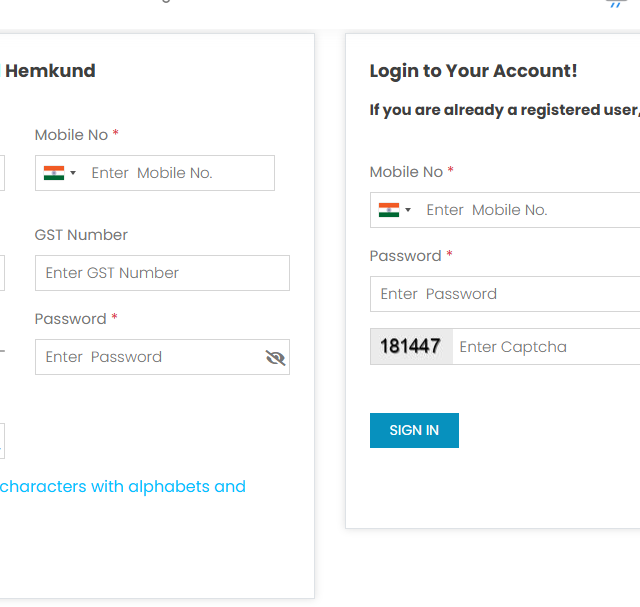Click the registration Mobile No label

(x=71, y=135)
